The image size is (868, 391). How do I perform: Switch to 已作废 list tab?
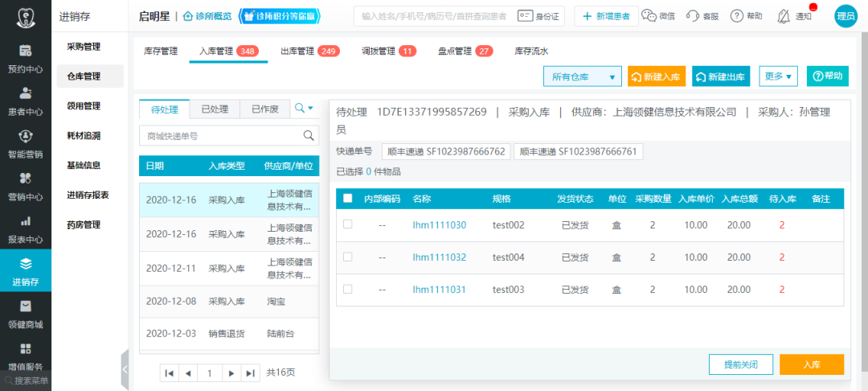(264, 109)
